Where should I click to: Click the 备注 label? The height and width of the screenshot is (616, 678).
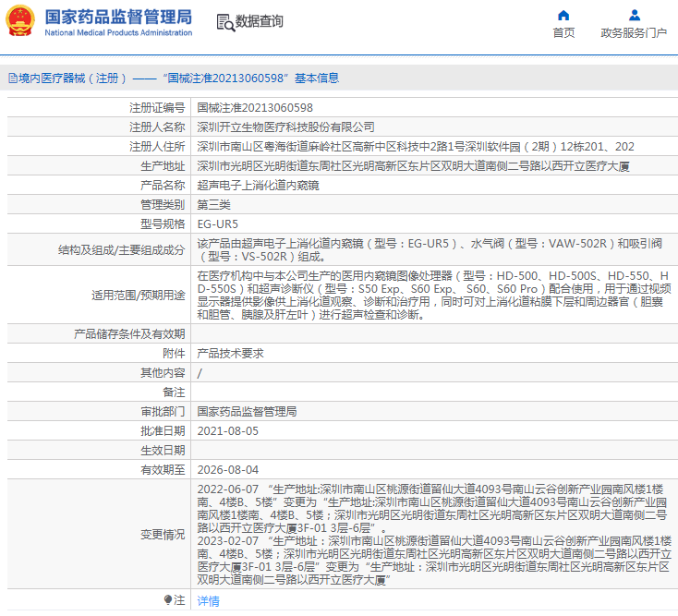tap(174, 393)
